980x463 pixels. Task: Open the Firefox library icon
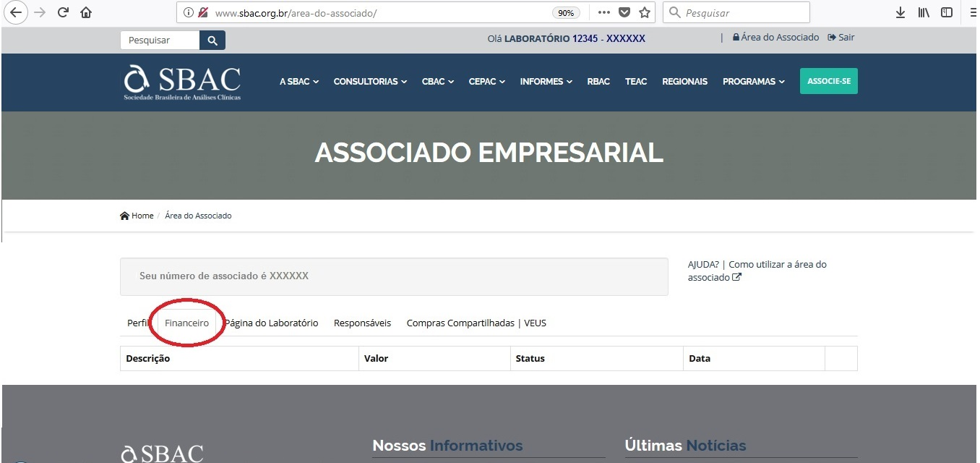924,12
